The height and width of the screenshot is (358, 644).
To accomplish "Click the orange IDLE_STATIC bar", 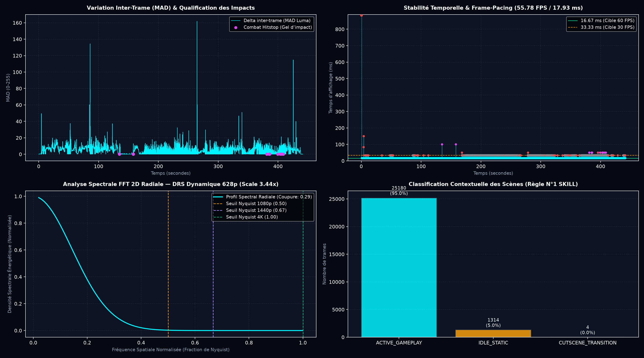I will tap(493, 333).
